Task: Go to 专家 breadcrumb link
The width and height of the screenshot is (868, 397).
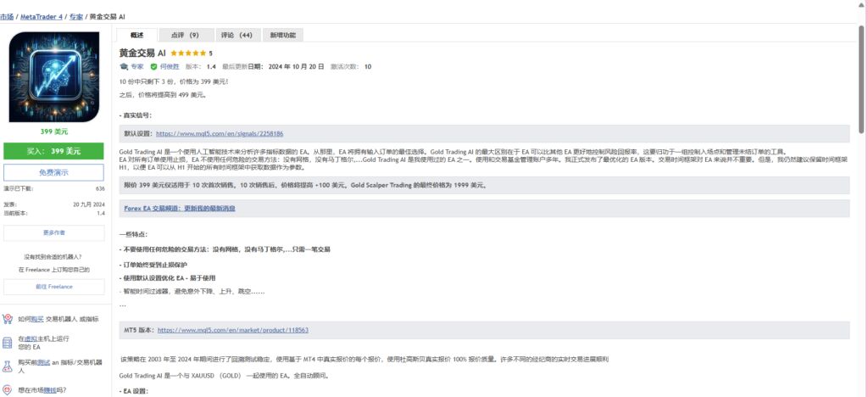Action: tap(75, 17)
